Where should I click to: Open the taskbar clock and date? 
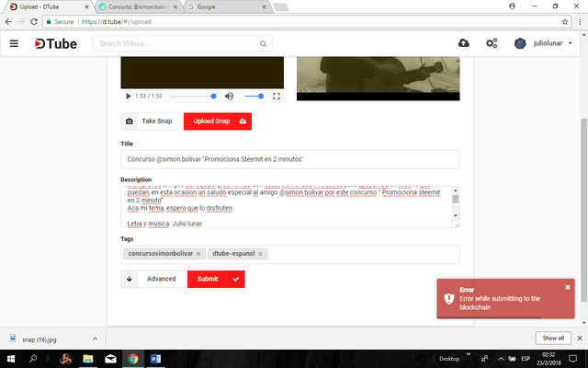click(548, 359)
